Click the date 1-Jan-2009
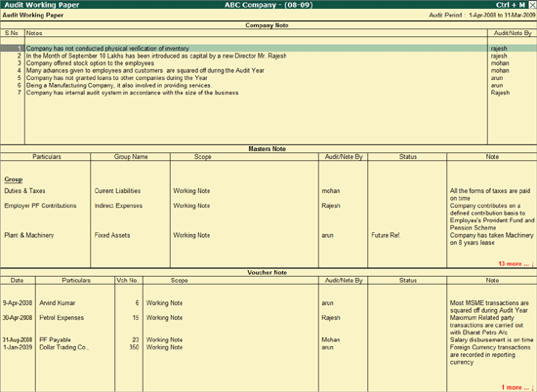Image resolution: width=537 pixels, height=392 pixels. coord(18,347)
